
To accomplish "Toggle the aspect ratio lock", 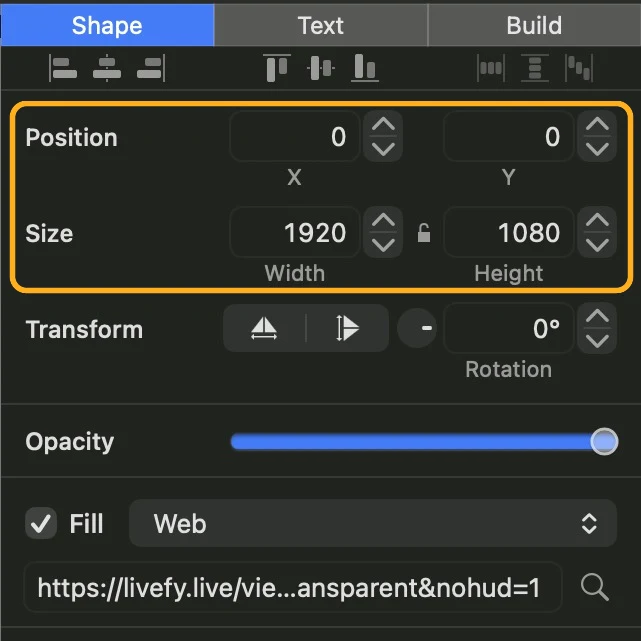I will coord(424,233).
